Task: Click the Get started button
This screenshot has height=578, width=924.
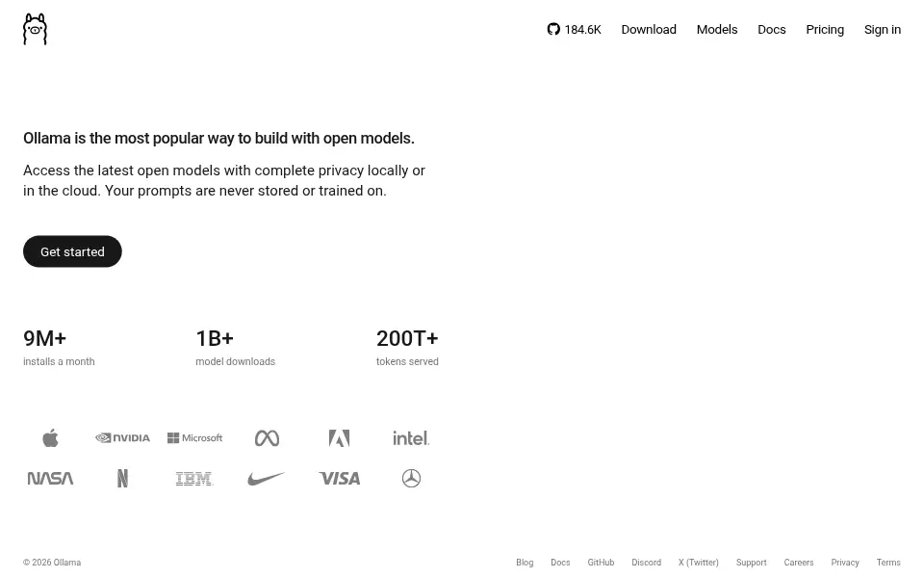Action: click(x=72, y=251)
